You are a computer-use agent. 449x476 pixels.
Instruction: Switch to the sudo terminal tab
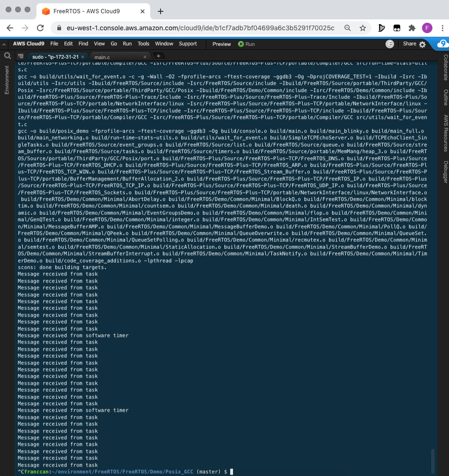[x=55, y=57]
